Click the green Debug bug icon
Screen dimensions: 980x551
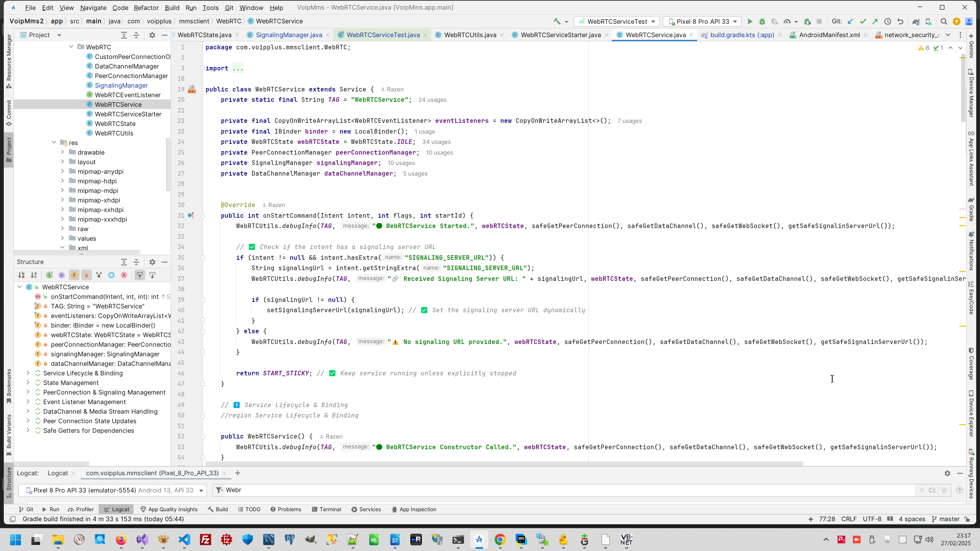click(x=762, y=21)
